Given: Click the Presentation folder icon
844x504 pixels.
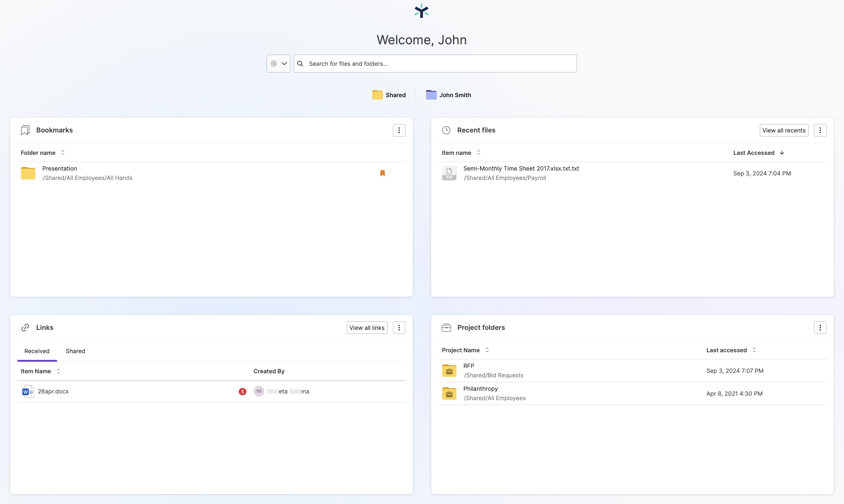Looking at the screenshot, I should (28, 173).
